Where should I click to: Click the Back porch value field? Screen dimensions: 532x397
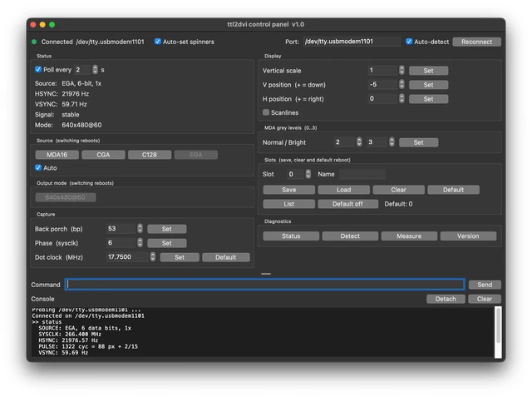click(x=121, y=229)
